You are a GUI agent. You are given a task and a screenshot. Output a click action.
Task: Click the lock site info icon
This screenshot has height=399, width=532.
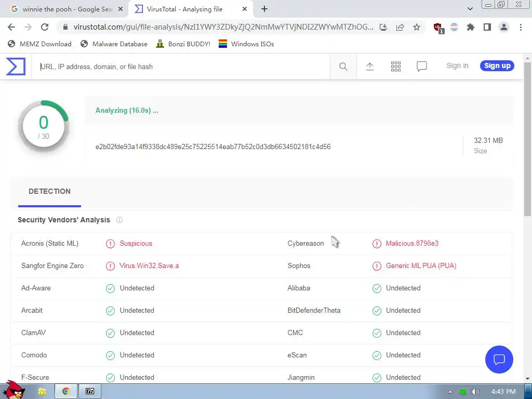tap(65, 27)
